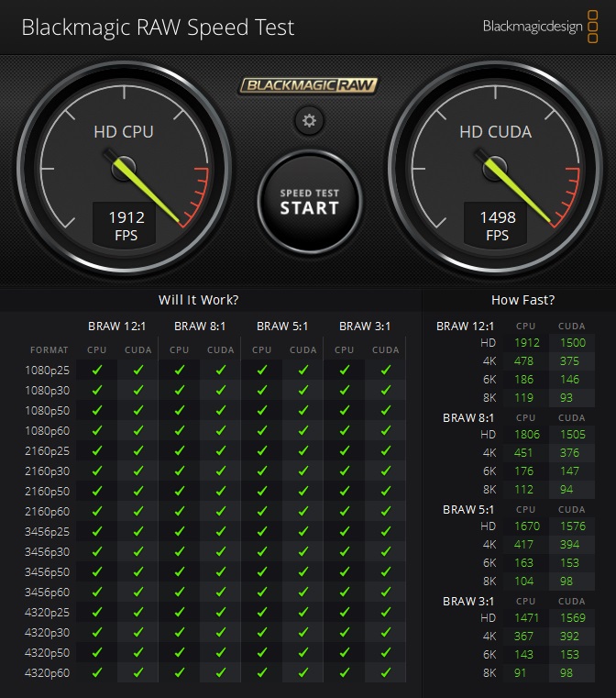Click the 2160p50 BRAW 3:1 CPU checkmark
The width and height of the screenshot is (616, 698).
[x=345, y=491]
